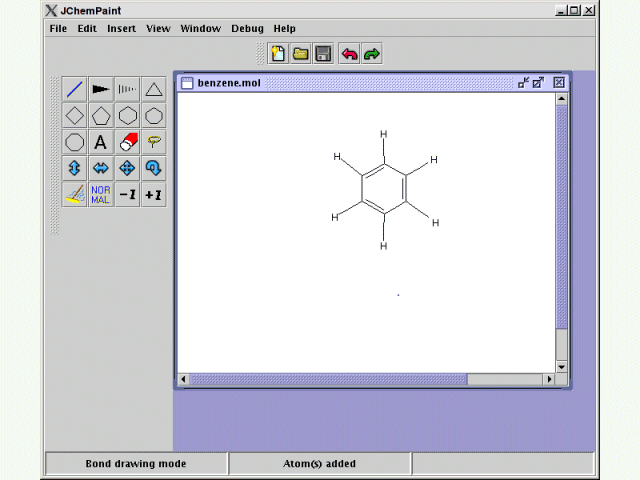Screen dimensions: 640x480
Task: Click the top hydrogen atom of benzene
Action: coord(384,134)
